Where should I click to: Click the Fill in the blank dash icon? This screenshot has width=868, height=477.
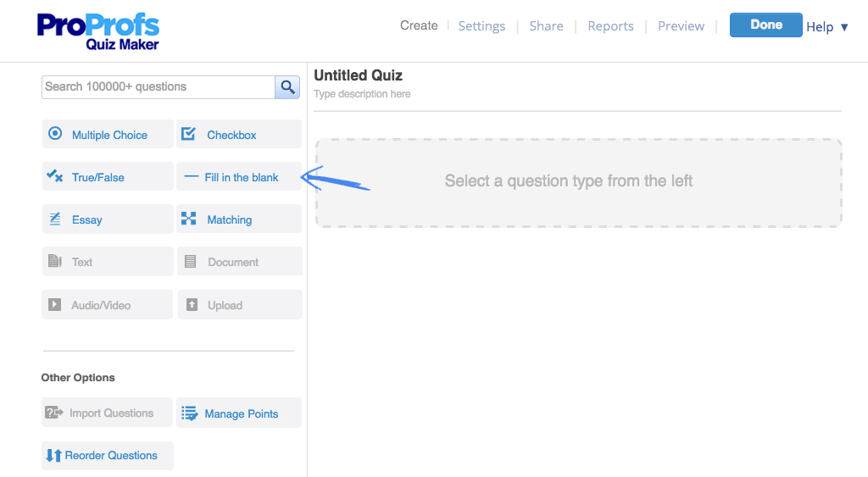click(x=191, y=176)
